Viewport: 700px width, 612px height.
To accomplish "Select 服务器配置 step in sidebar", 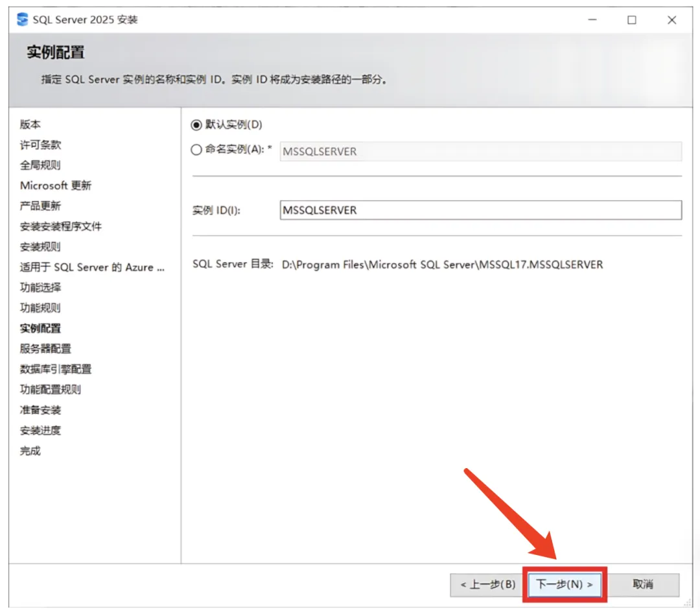I will (45, 349).
